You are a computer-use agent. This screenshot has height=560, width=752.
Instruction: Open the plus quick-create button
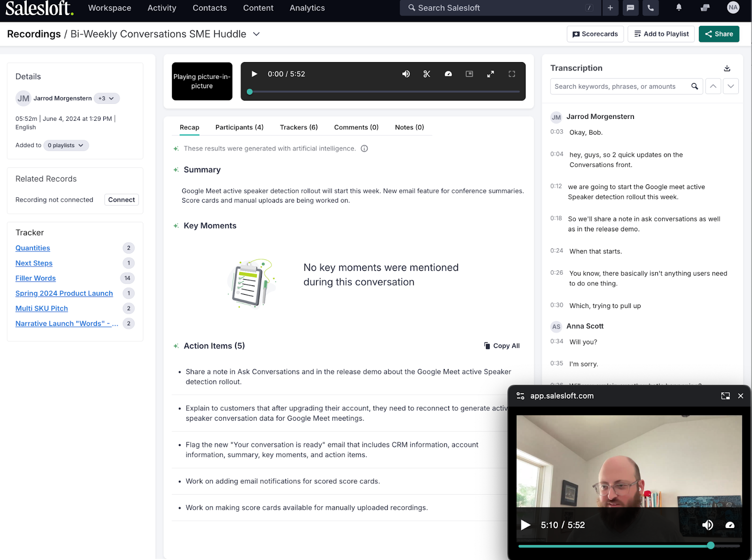[610, 8]
